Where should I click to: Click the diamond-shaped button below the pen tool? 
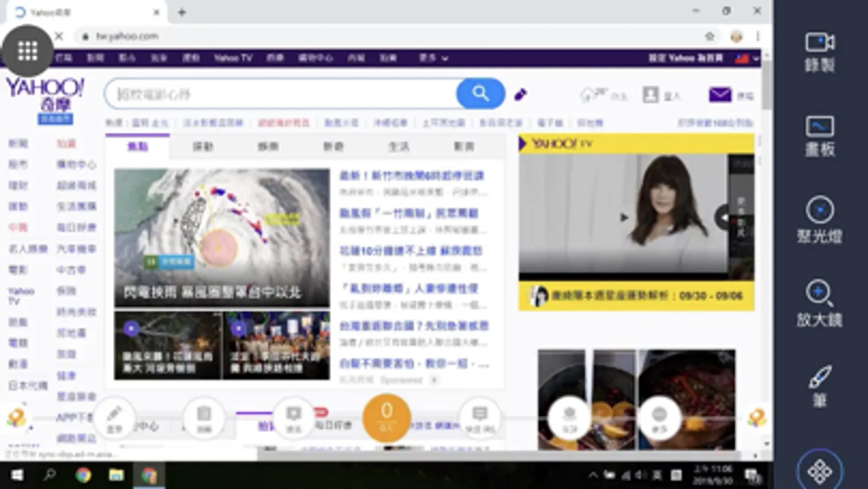(819, 471)
